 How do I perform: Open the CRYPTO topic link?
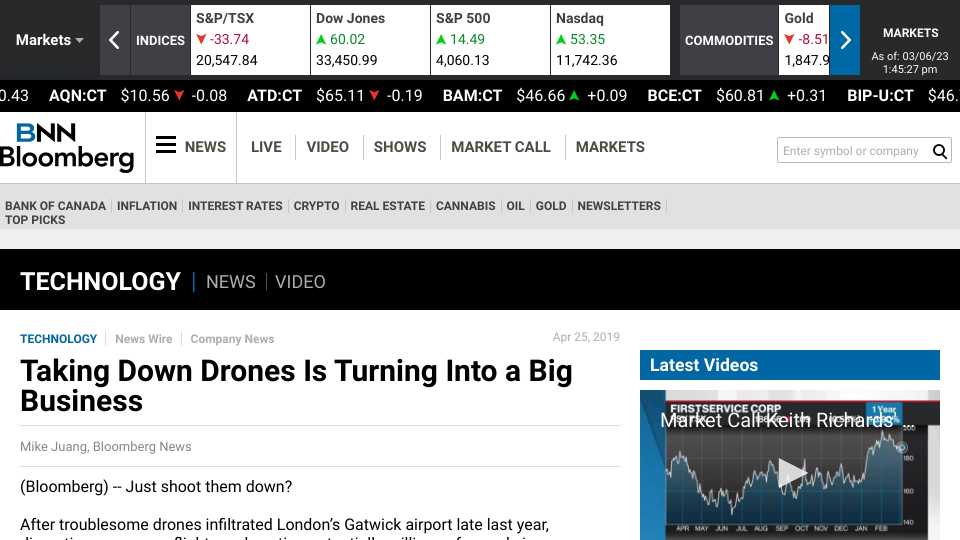pos(316,206)
